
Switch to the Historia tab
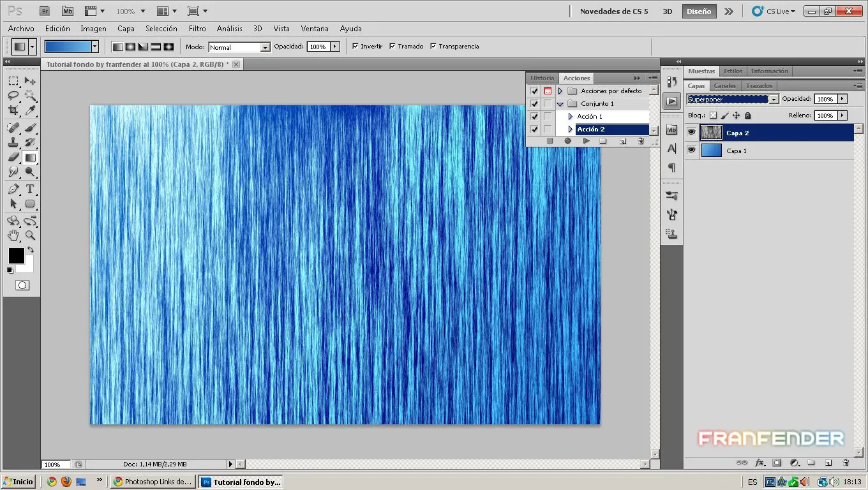[542, 78]
